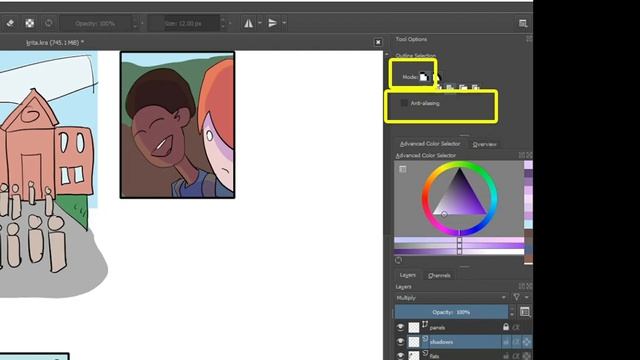Image resolution: width=640 pixels, height=360 pixels.
Task: Click the smiling character comic panel
Action: (177, 125)
